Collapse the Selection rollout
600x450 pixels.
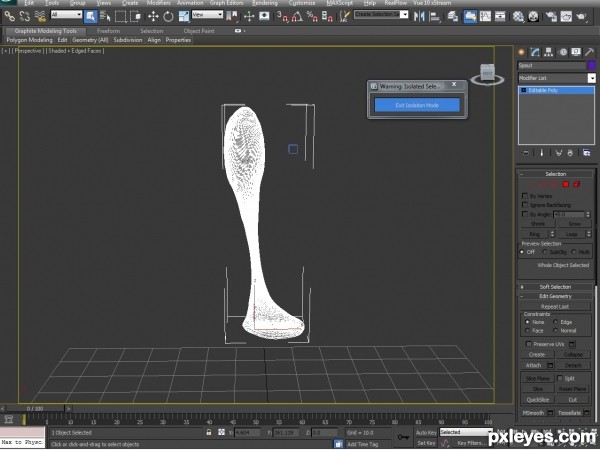click(555, 174)
